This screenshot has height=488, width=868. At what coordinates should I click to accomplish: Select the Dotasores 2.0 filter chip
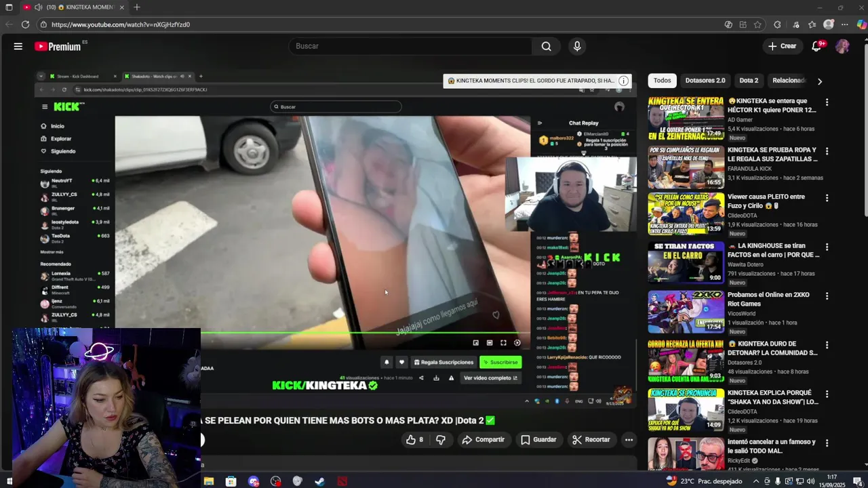[x=705, y=81]
